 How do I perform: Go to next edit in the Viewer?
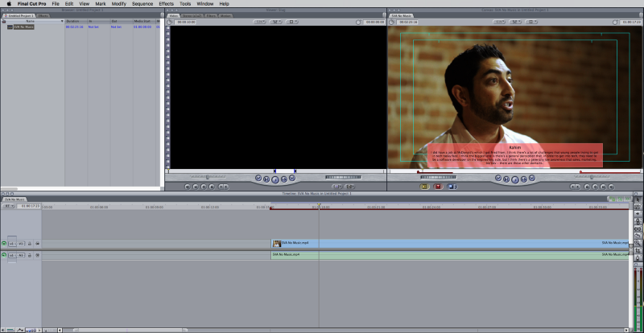click(x=292, y=179)
